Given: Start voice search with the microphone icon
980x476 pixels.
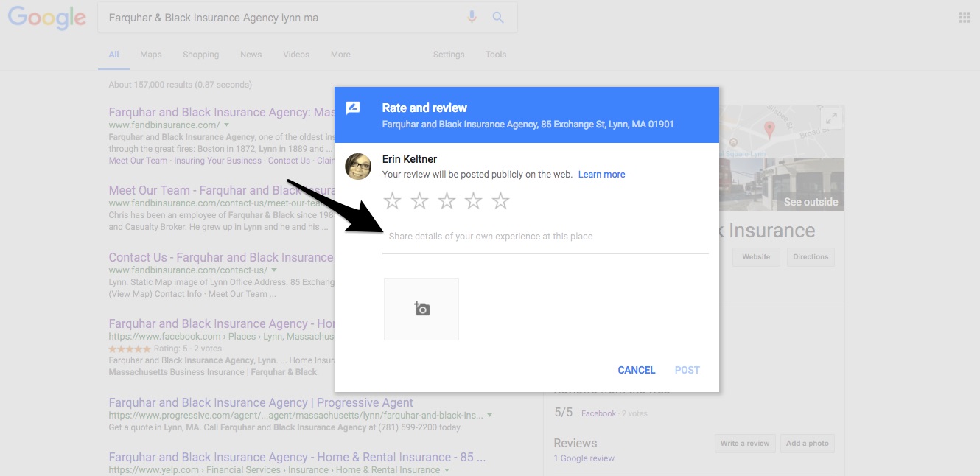Looking at the screenshot, I should click(x=472, y=18).
